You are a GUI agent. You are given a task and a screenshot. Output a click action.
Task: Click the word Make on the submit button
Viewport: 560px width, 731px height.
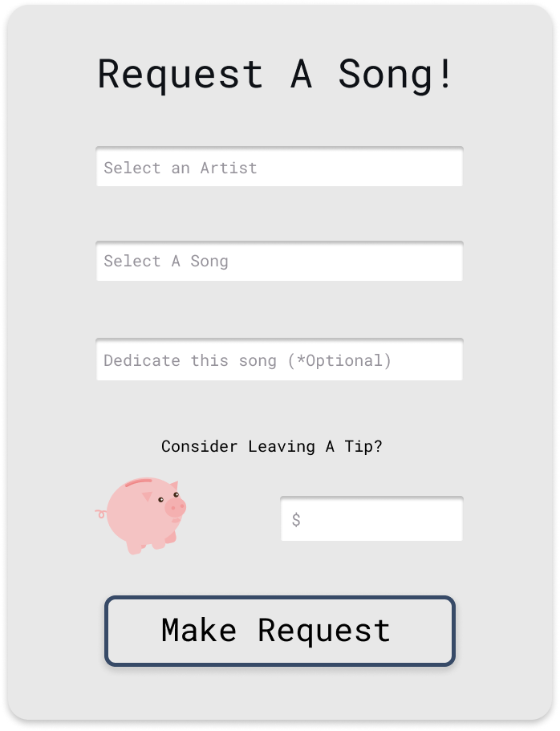pos(198,631)
